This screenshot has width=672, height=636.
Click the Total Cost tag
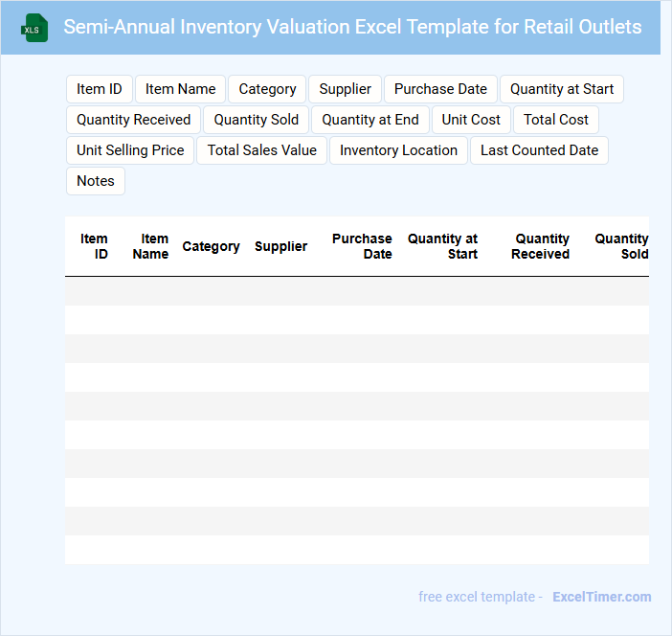tap(556, 120)
